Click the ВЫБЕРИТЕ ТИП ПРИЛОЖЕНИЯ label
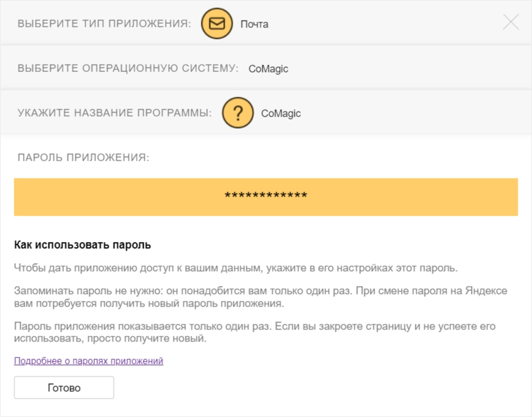 (x=105, y=23)
